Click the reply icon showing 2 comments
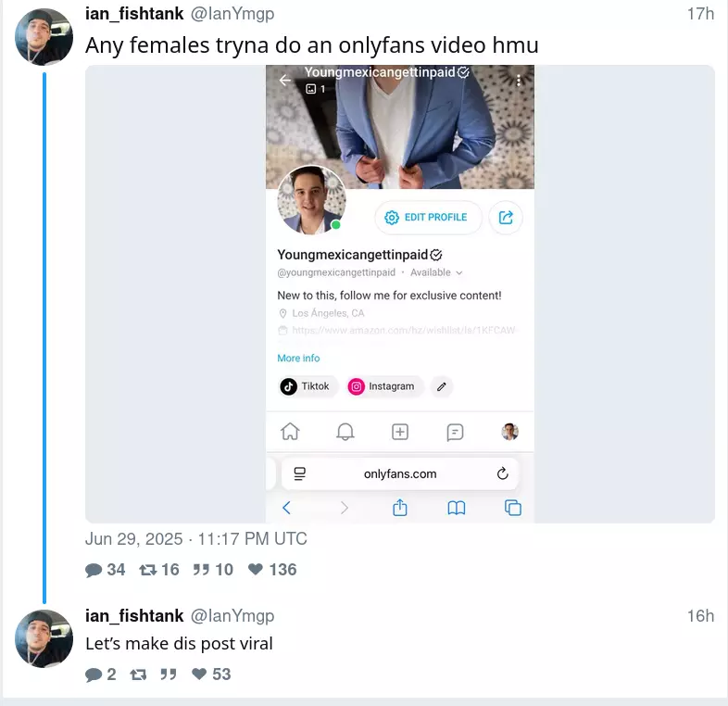Image resolution: width=728 pixels, height=706 pixels. pos(94,674)
